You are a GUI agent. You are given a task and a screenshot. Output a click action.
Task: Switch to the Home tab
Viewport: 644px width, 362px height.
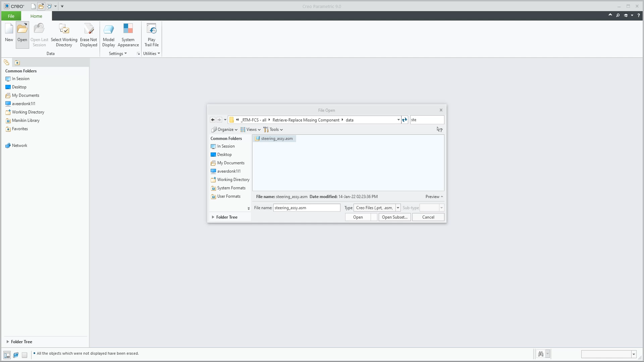coord(36,16)
